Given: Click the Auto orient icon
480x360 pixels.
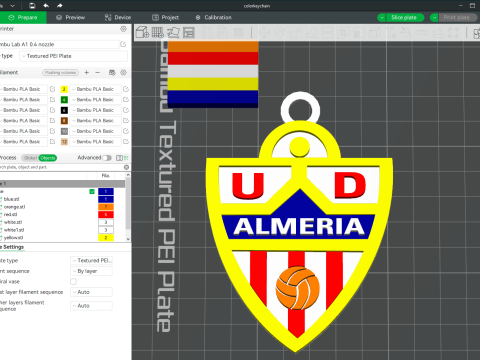Looking at the screenshot, I should [173, 32].
